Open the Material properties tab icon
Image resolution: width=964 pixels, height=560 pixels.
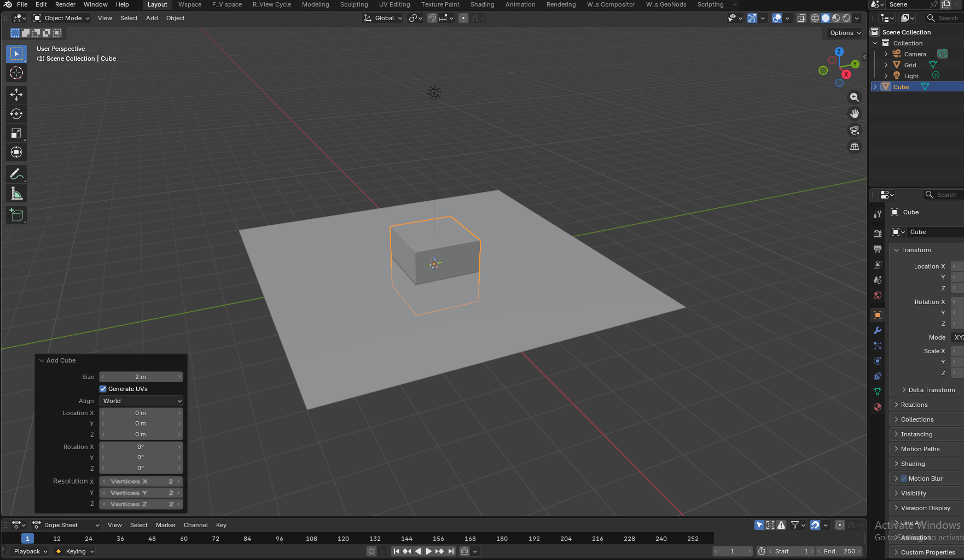click(878, 407)
